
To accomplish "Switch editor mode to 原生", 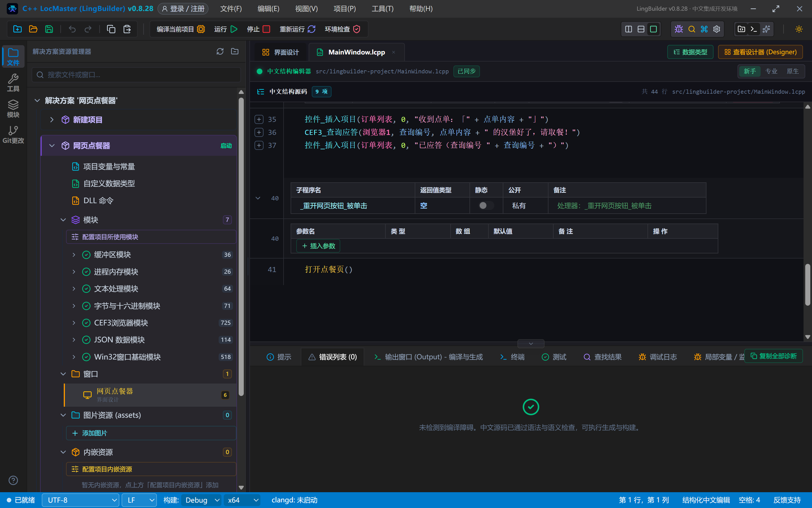I will click(793, 71).
